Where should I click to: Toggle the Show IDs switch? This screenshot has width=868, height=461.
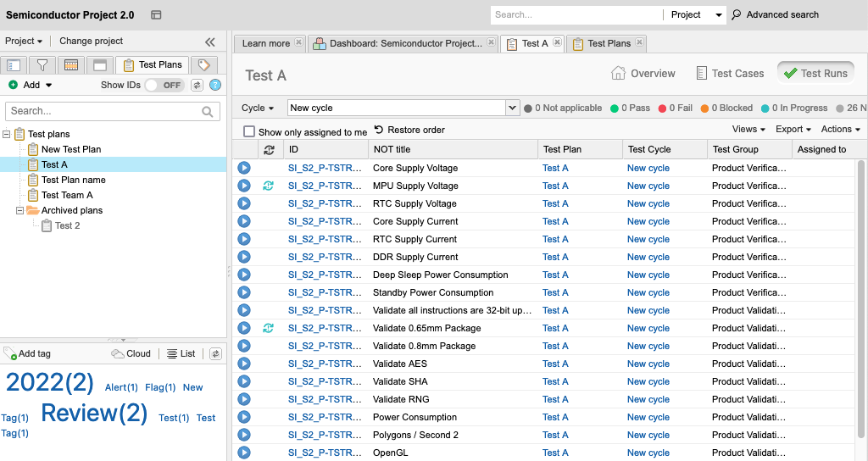click(164, 85)
